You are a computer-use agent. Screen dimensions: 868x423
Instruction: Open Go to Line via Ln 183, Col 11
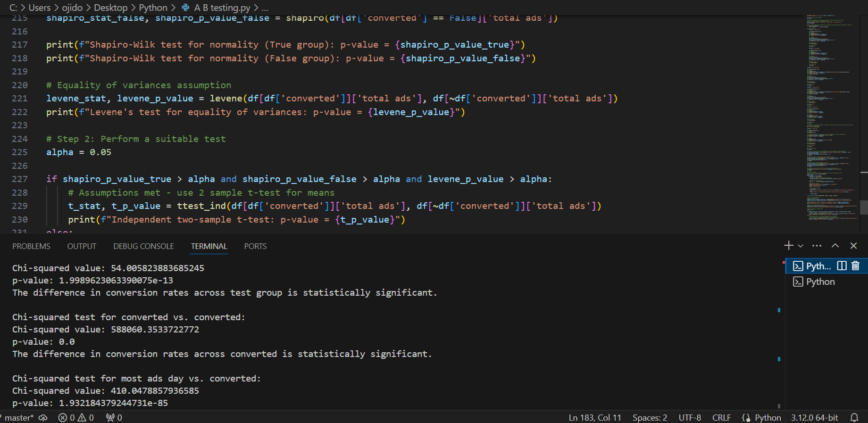[x=595, y=417]
